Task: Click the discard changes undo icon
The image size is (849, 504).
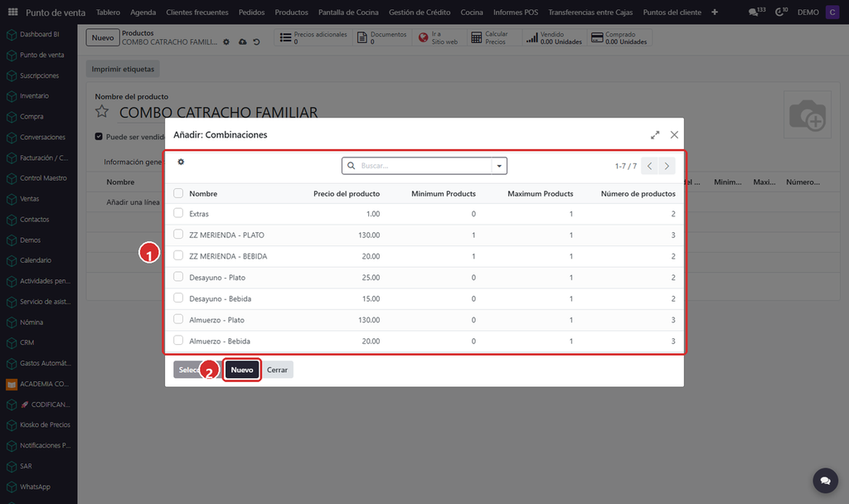Action: coord(257,42)
